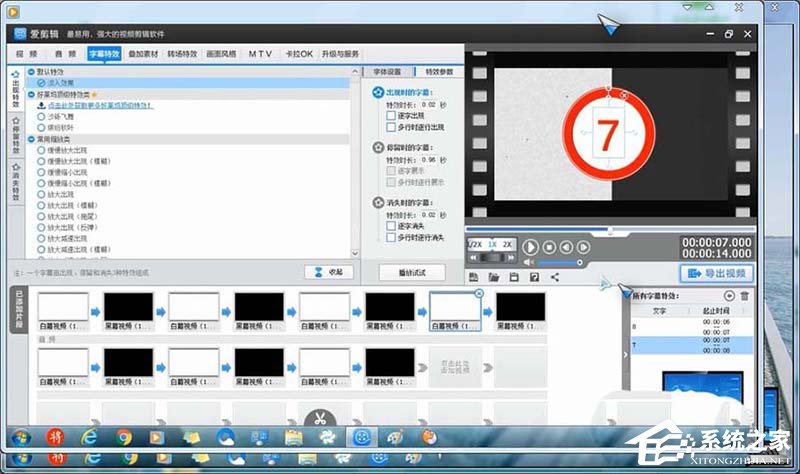This screenshot has height=474, width=800.
Task: Select the 缤纷秋叶 effect radio
Action: click(41, 128)
